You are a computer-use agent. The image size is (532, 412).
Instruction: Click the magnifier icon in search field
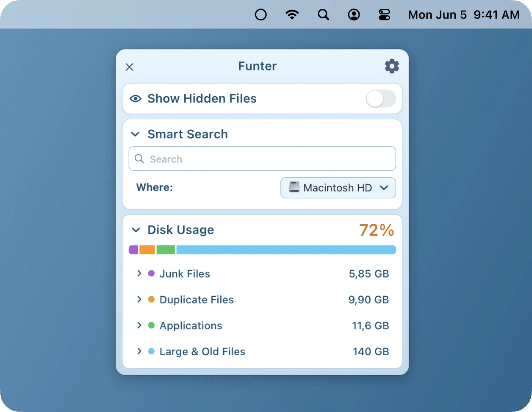[x=139, y=159]
